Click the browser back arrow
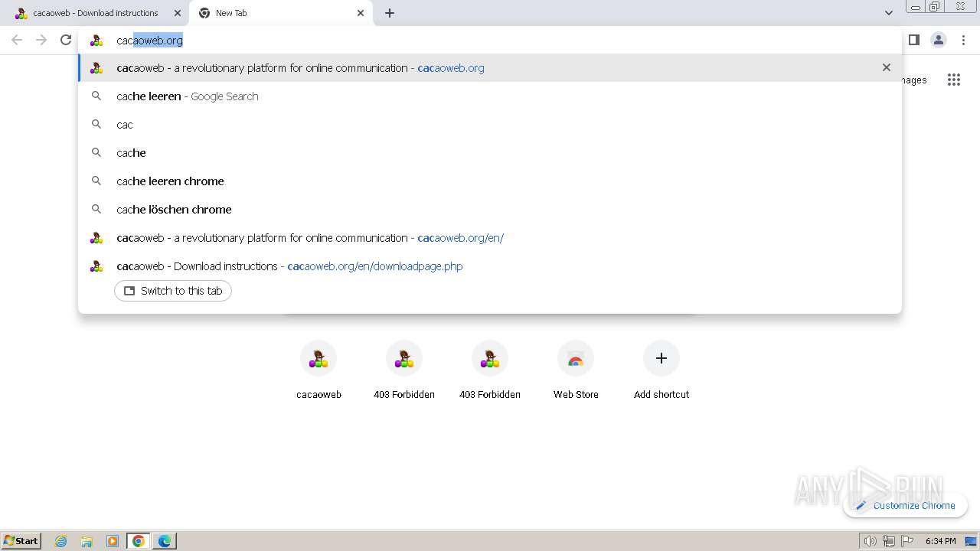 click(17, 40)
